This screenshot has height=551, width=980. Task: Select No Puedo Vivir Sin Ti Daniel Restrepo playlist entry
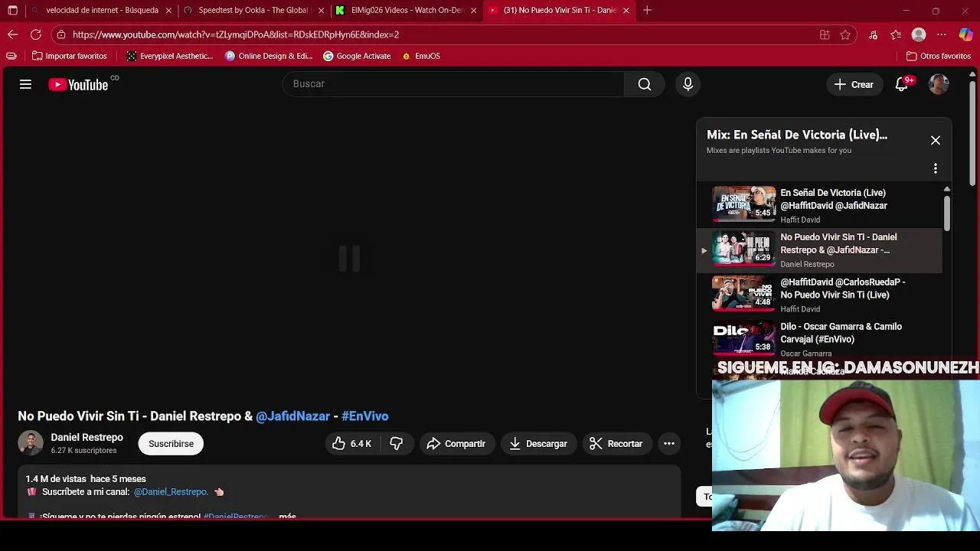coord(819,250)
